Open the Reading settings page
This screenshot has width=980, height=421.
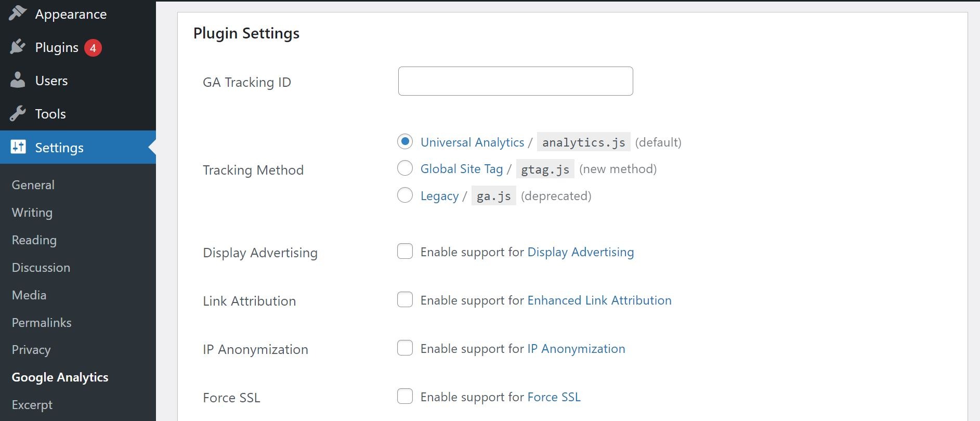point(34,240)
